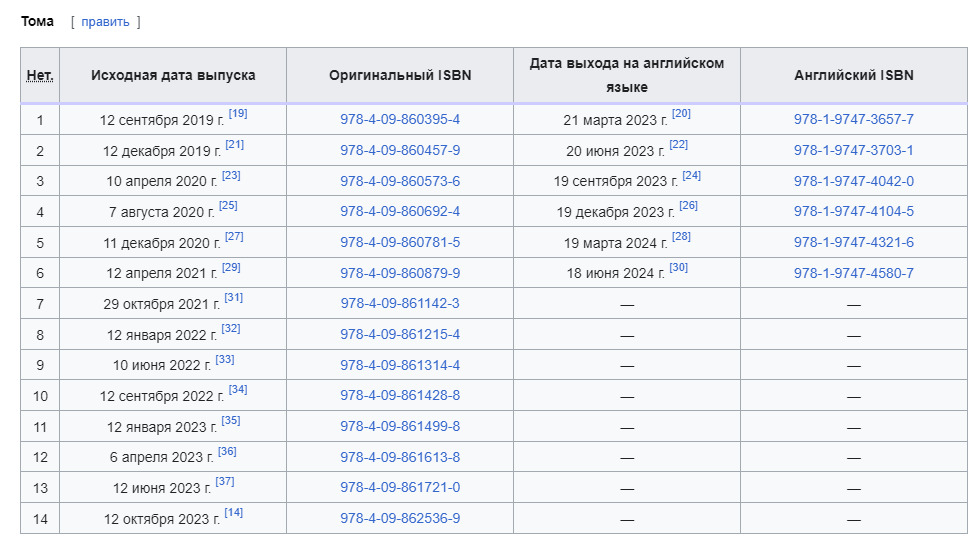
Task: Click the 'править' edit link
Action: click(105, 22)
